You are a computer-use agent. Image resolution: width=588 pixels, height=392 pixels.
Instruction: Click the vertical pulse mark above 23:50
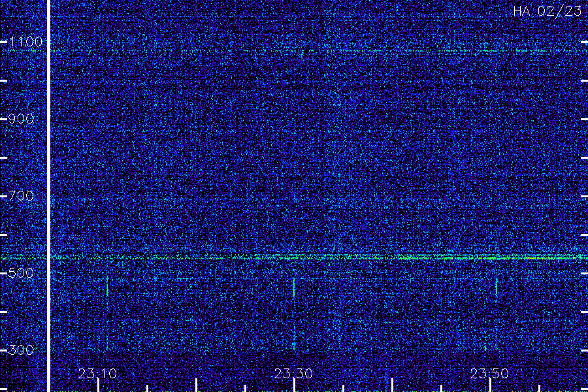click(497, 287)
